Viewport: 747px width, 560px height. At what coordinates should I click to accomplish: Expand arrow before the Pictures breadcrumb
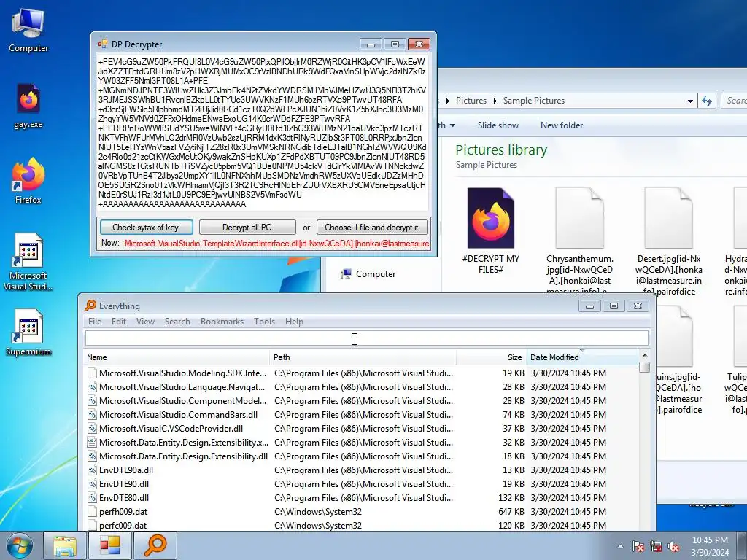(448, 101)
